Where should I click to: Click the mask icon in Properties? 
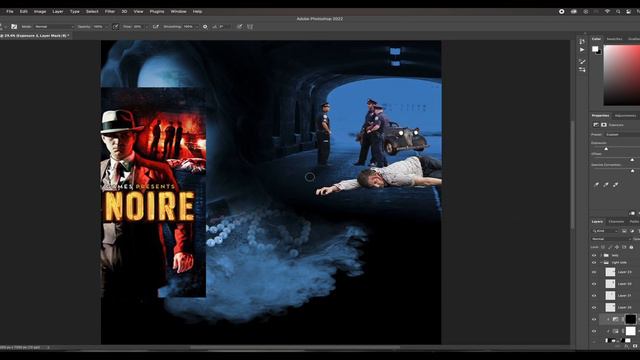(604, 124)
